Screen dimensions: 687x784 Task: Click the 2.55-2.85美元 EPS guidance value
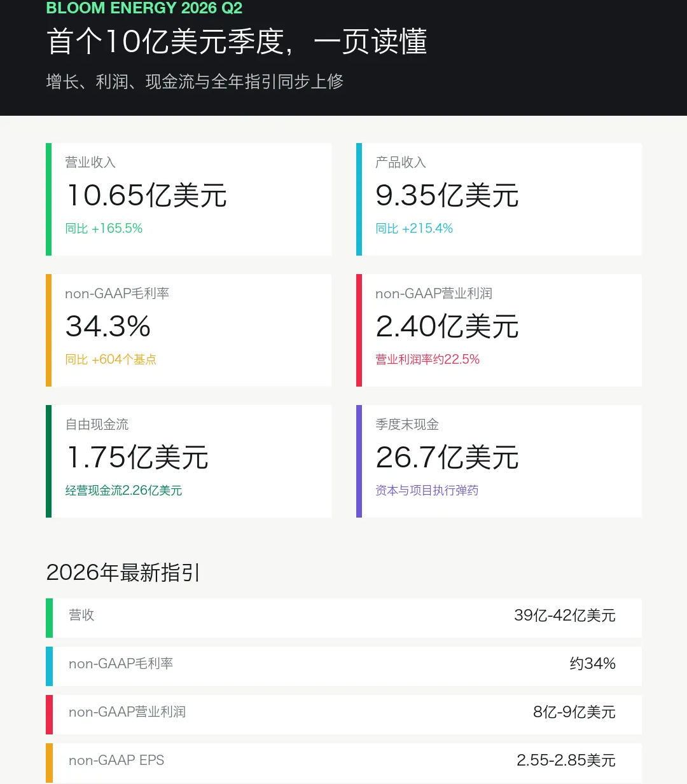pos(566,760)
